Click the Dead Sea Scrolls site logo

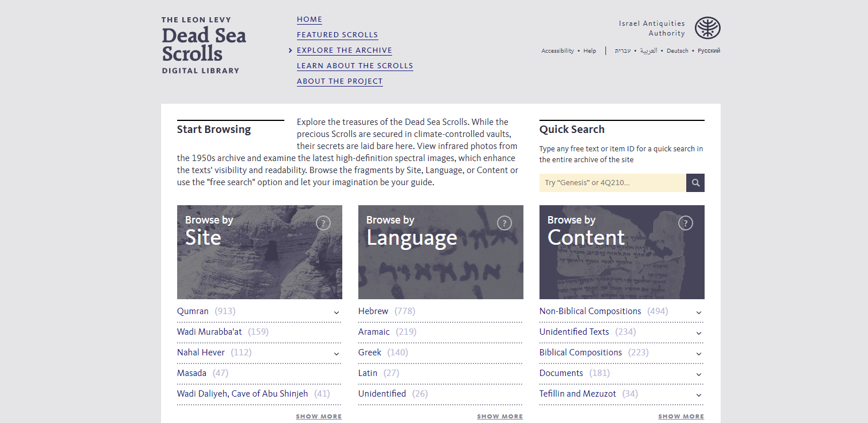point(204,46)
